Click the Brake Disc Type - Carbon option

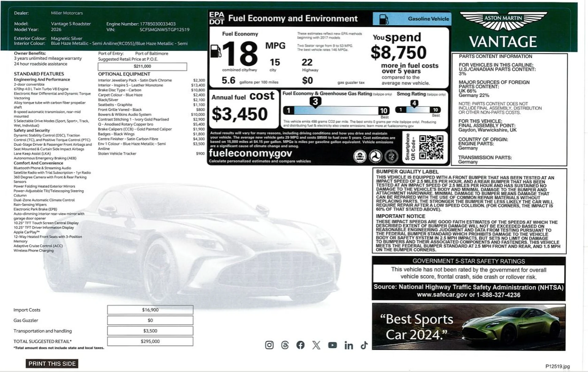click(x=119, y=90)
